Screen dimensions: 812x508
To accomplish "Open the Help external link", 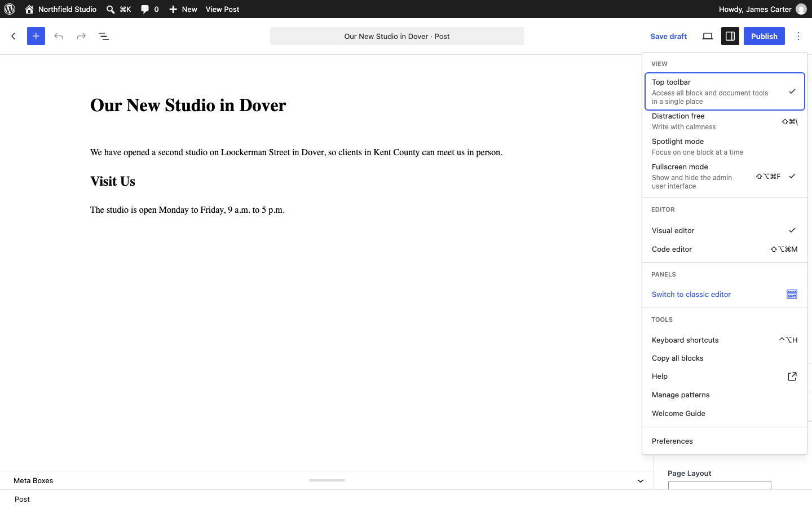I will pyautogui.click(x=725, y=376).
